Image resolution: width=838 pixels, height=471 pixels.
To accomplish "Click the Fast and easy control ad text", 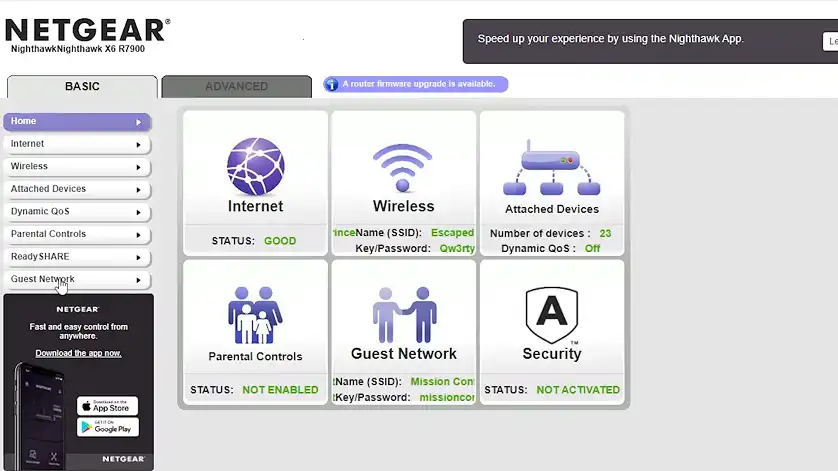I will point(79,331).
